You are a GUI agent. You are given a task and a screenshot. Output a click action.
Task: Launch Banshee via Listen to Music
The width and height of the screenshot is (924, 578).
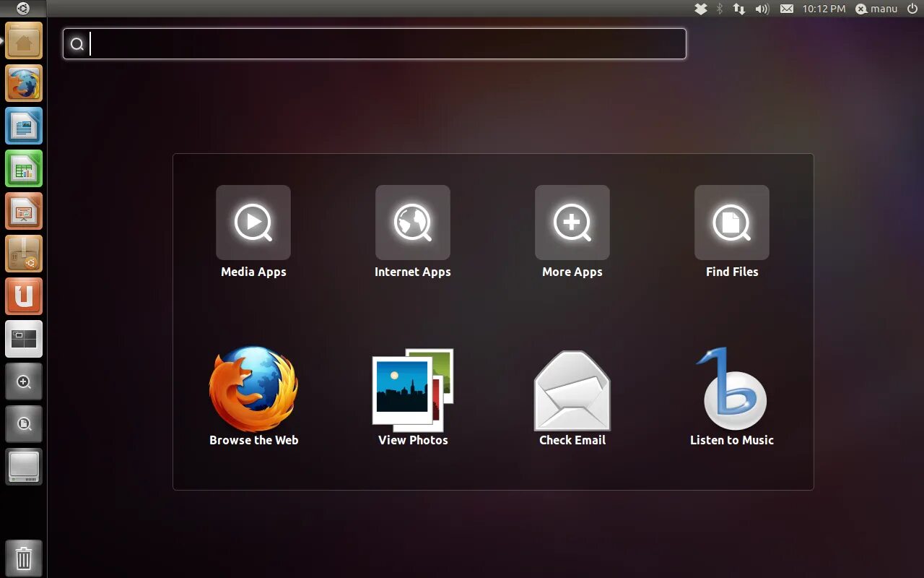732,396
